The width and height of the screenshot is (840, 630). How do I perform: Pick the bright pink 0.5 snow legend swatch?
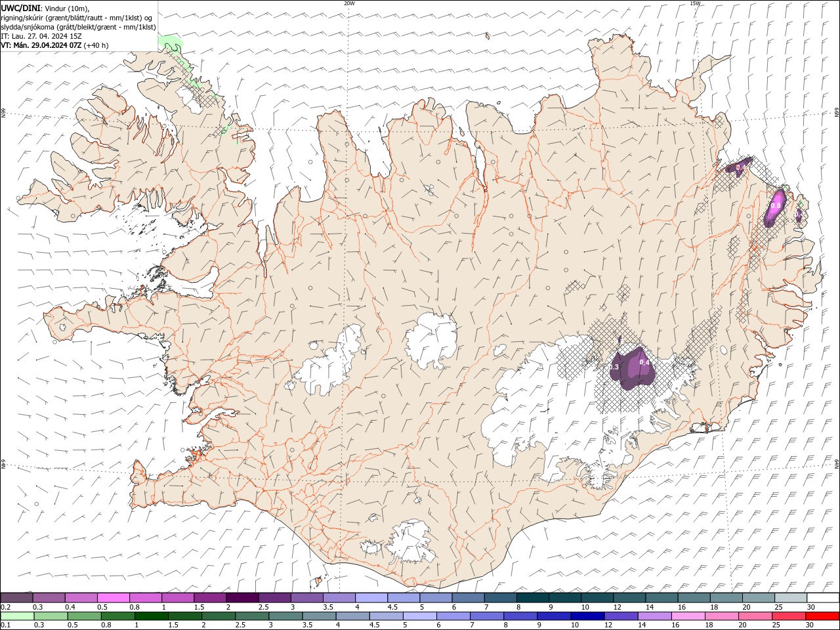pyautogui.click(x=113, y=598)
